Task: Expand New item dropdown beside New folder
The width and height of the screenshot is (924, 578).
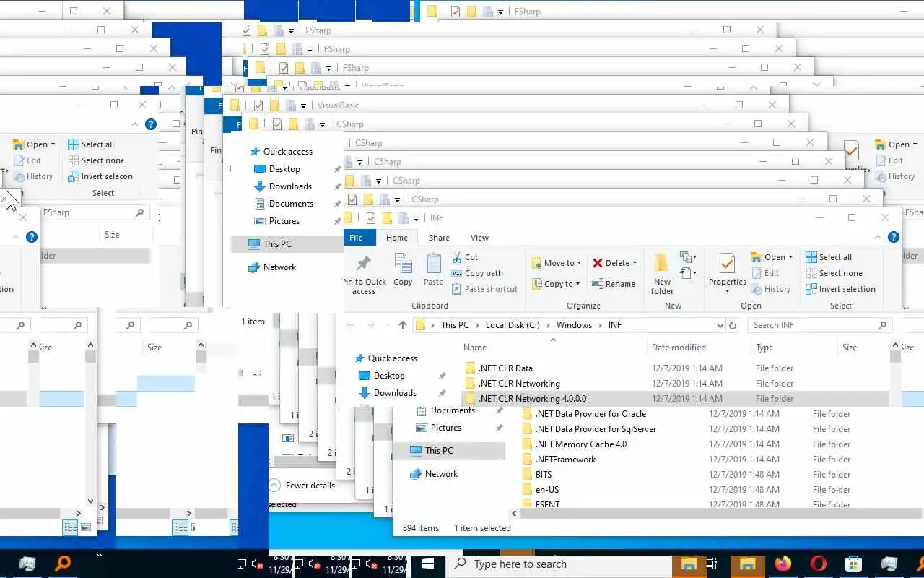Action: tap(687, 257)
